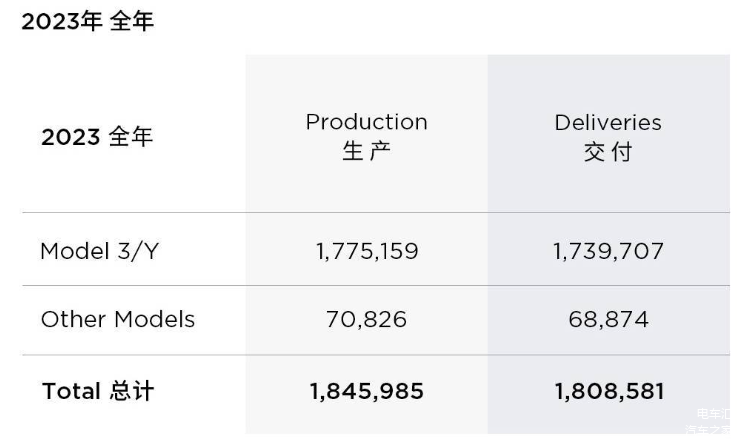
Task: Click the Deliveries column header word
Action: click(x=608, y=122)
